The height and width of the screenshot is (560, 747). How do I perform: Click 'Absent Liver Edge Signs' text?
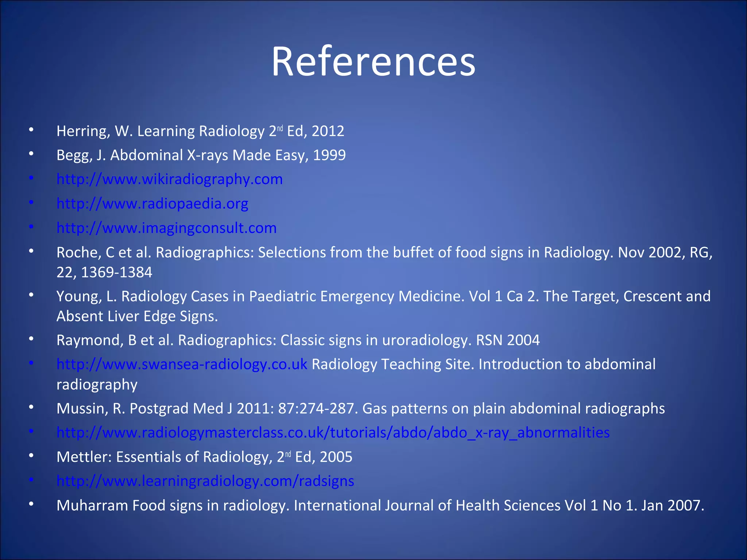pos(137,316)
